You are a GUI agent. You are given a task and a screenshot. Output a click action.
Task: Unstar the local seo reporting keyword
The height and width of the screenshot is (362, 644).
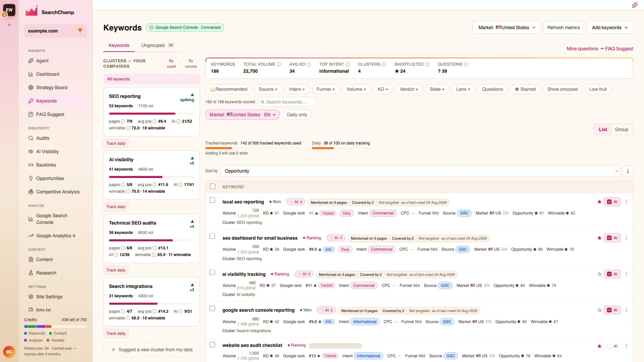click(599, 202)
